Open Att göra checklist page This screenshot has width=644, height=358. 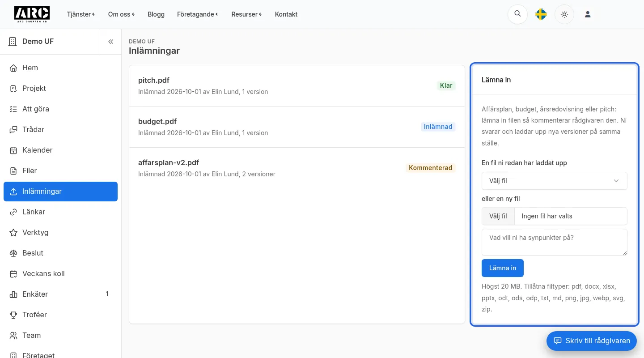click(x=60, y=109)
